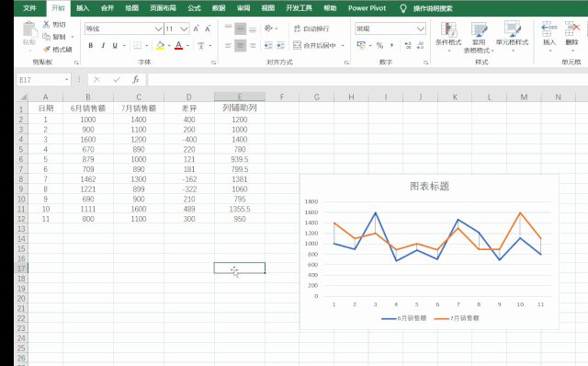Click the text orientation icon
588x366 pixels.
[x=268, y=29]
